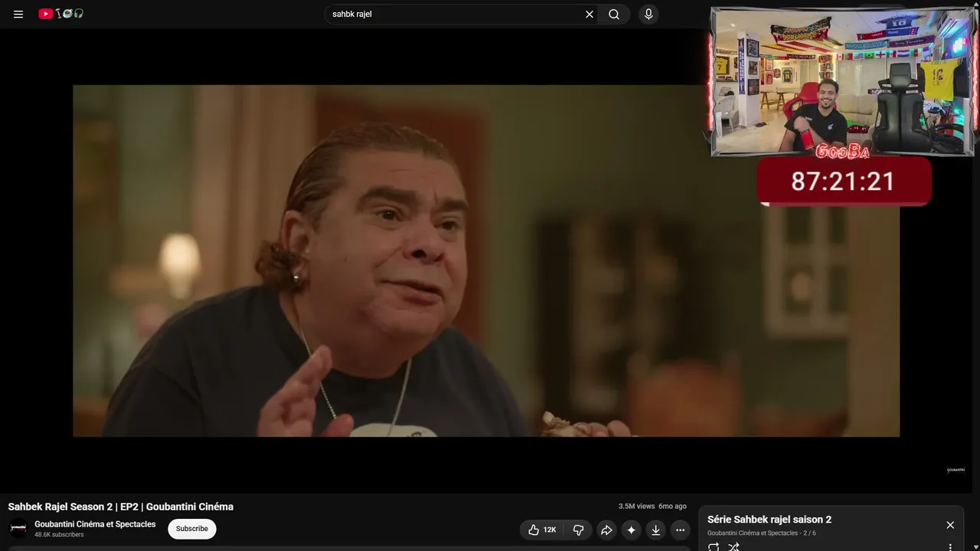980x551 pixels.
Task: Share the video
Action: [606, 530]
